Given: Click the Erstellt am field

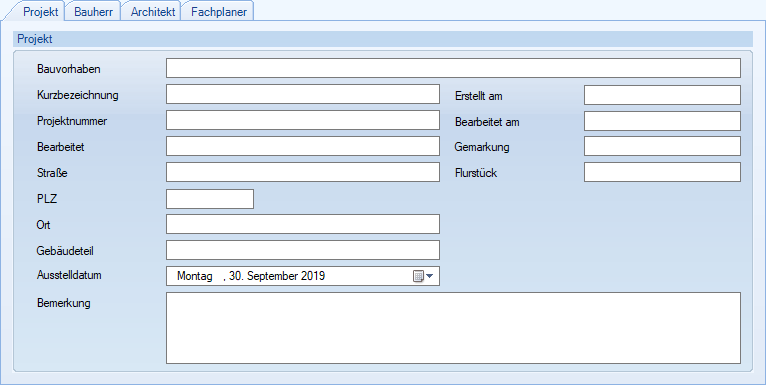Looking at the screenshot, I should pos(662,95).
